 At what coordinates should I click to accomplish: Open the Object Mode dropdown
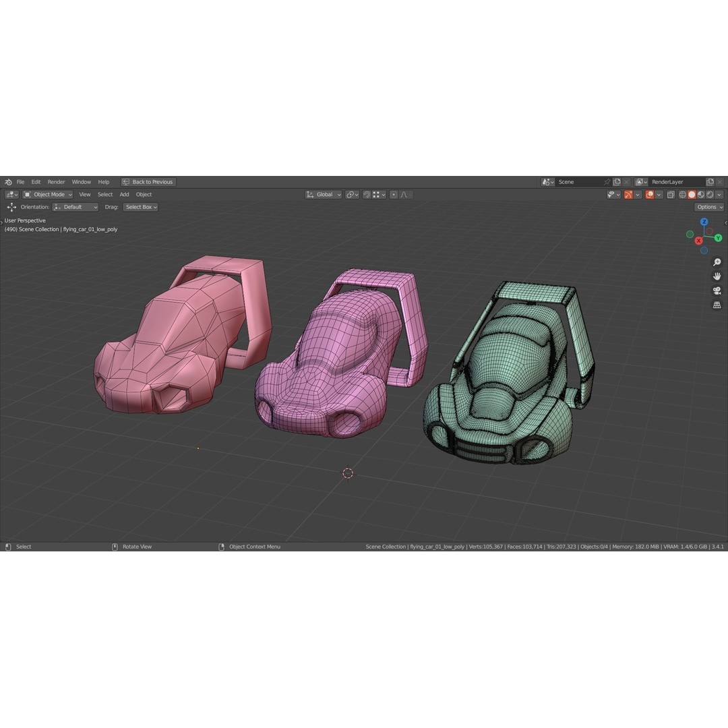(x=47, y=194)
